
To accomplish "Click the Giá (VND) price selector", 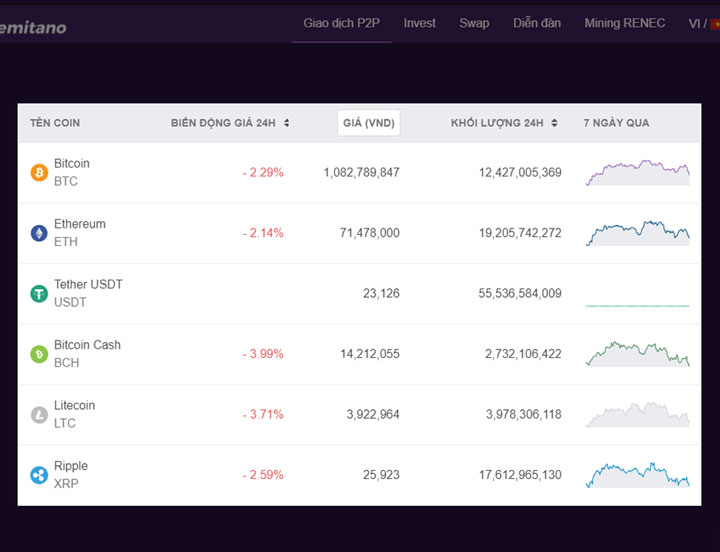I will (369, 123).
